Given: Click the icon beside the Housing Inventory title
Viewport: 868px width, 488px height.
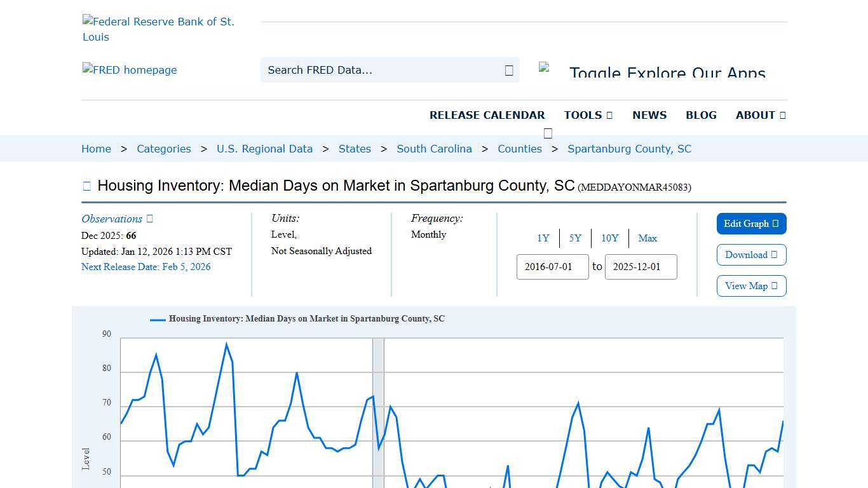Looking at the screenshot, I should pyautogui.click(x=86, y=186).
